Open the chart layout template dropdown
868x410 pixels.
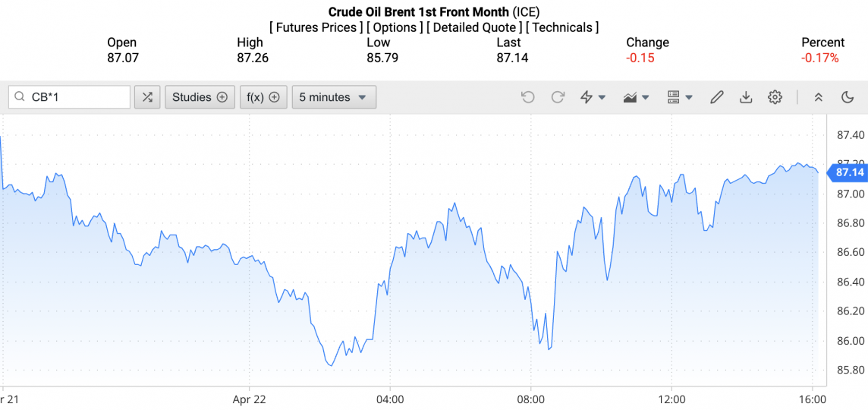click(680, 97)
